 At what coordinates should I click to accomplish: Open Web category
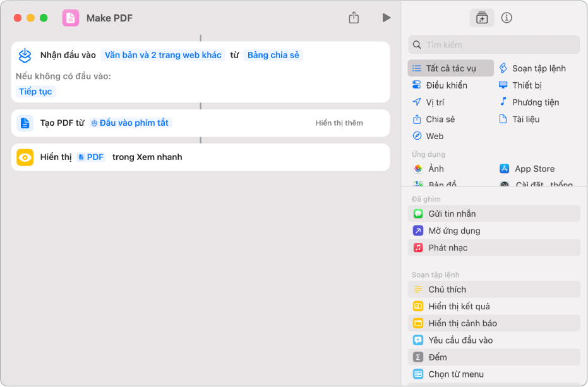pyautogui.click(x=428, y=136)
